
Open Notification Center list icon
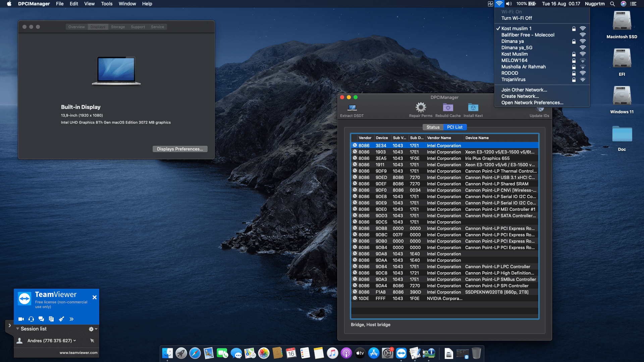pos(633,4)
